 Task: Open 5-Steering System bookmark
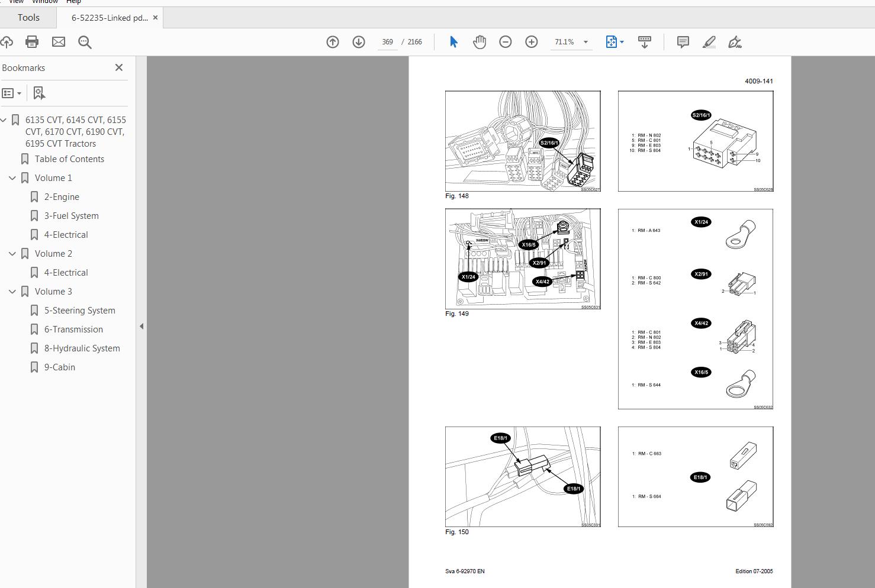(80, 311)
